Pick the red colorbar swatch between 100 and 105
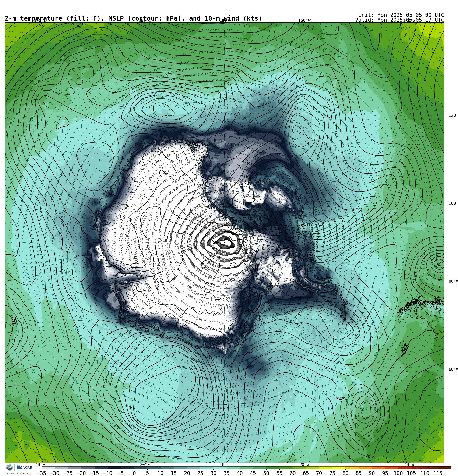This screenshot has height=476, width=458. click(405, 468)
